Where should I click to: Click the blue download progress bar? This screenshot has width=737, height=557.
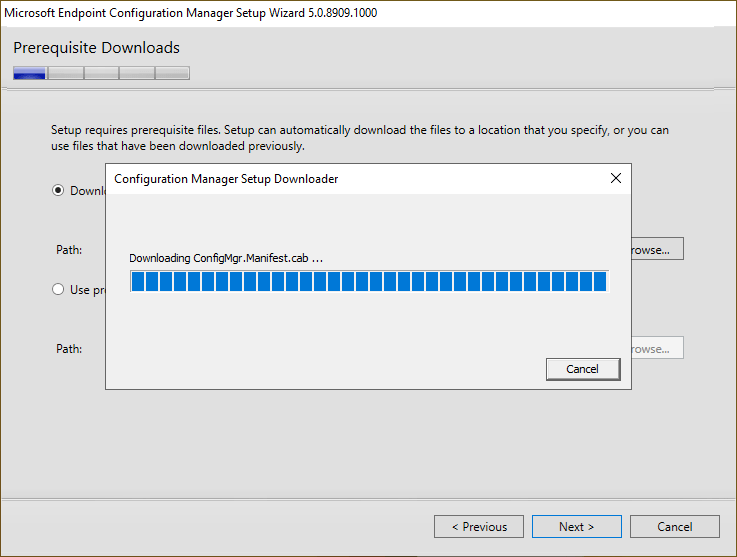point(368,281)
